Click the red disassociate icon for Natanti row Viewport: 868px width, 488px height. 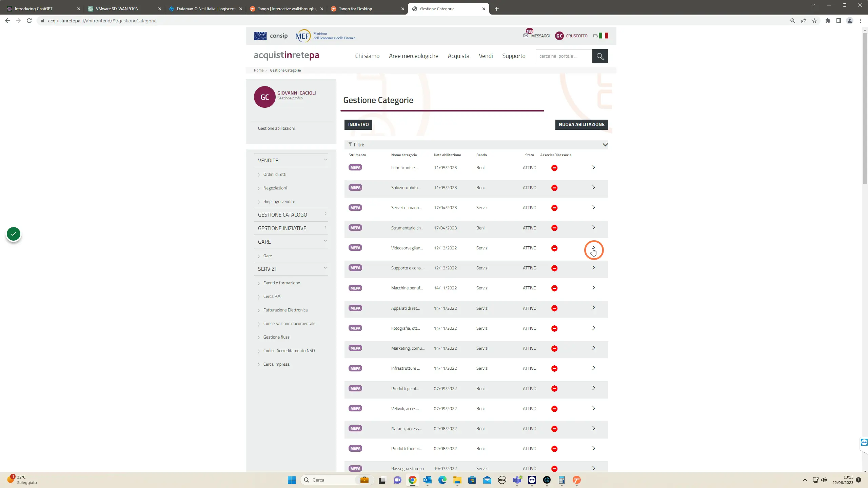554,429
